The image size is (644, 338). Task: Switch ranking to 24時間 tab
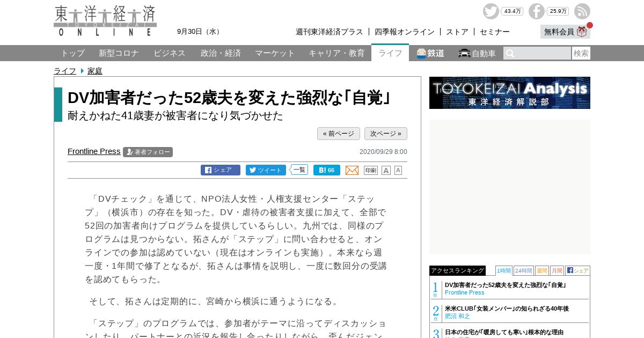(x=524, y=270)
